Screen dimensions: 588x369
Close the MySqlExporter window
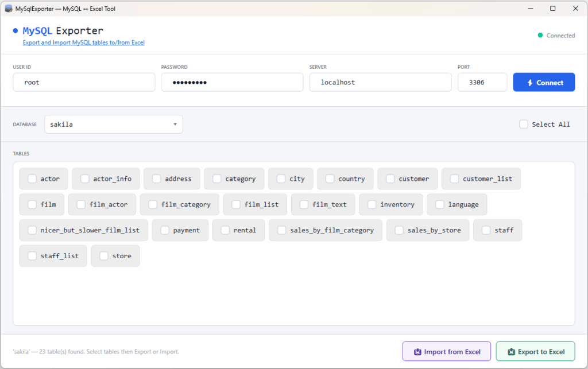pyautogui.click(x=575, y=9)
